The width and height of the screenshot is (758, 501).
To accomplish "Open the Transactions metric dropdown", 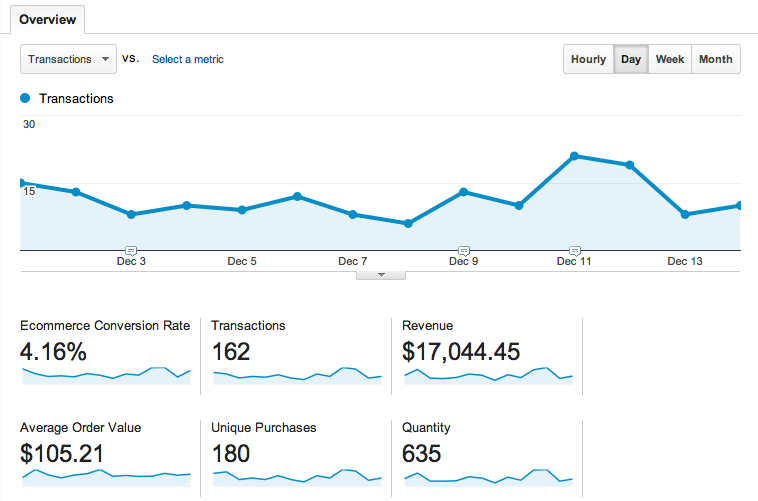I will tap(68, 59).
